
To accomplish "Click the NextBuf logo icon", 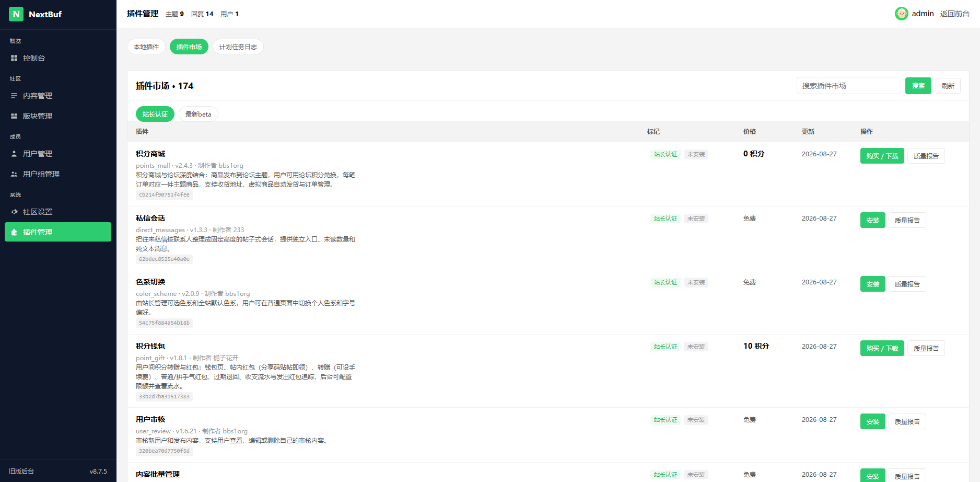I will (16, 14).
